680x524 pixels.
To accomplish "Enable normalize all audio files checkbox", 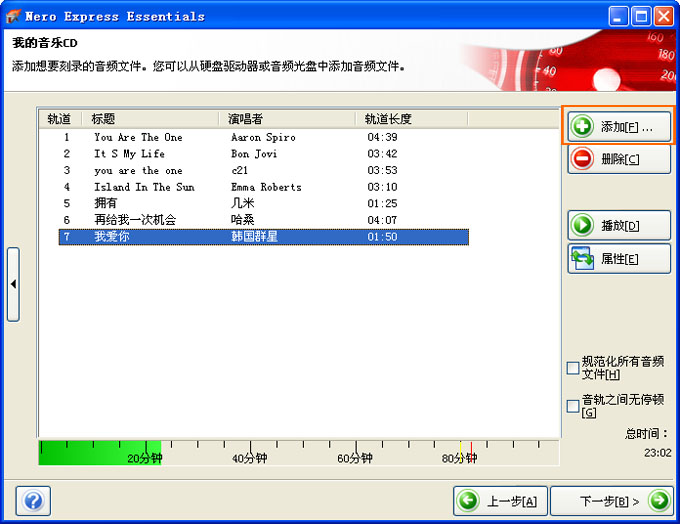I will click(573, 368).
